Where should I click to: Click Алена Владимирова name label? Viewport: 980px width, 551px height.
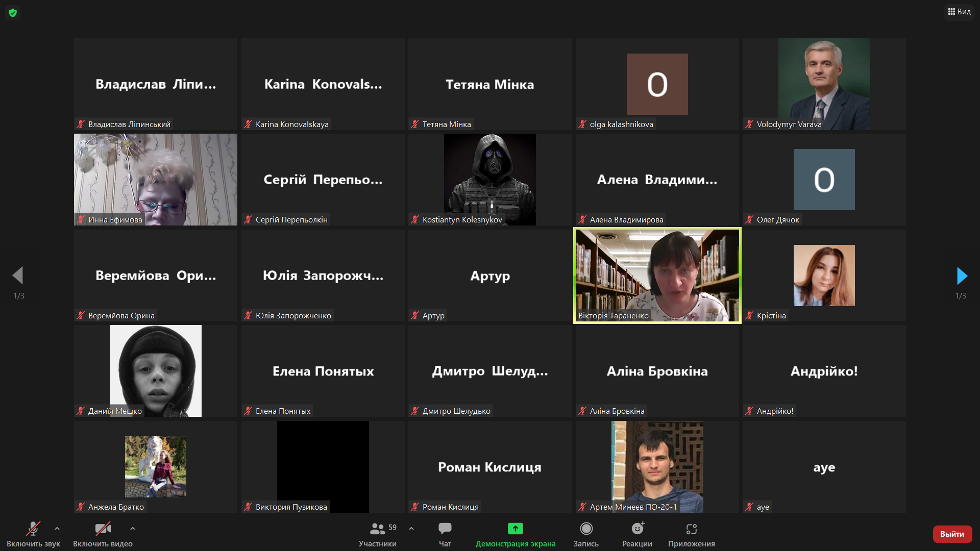point(627,219)
